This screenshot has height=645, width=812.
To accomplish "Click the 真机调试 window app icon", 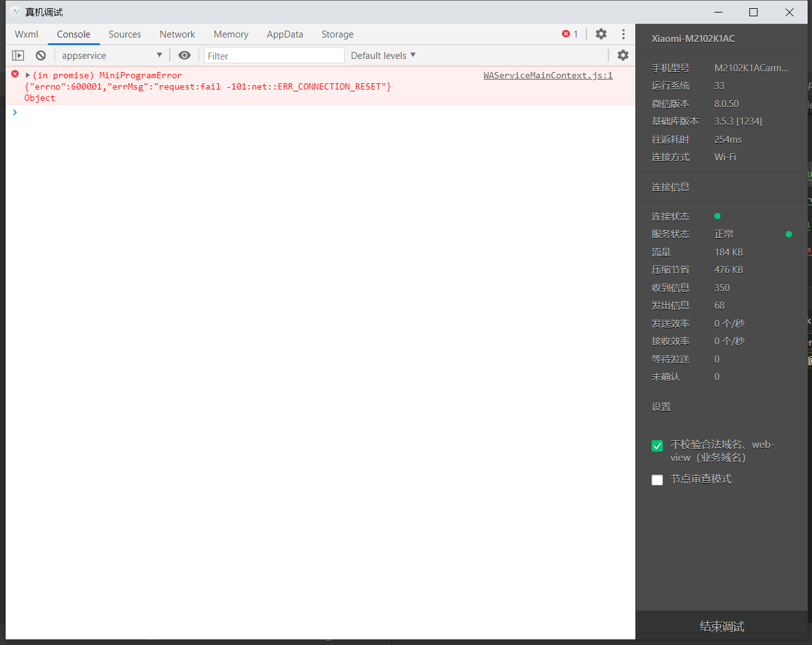I will pos(16,12).
